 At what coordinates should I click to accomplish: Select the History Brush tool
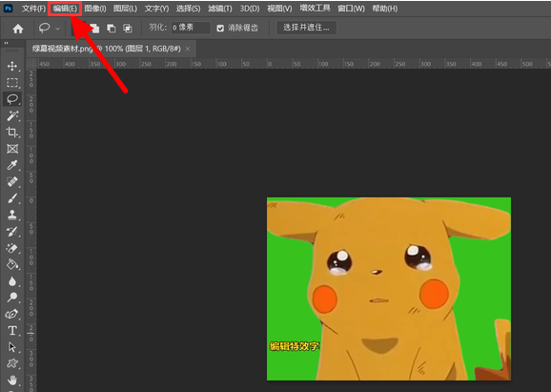12,232
